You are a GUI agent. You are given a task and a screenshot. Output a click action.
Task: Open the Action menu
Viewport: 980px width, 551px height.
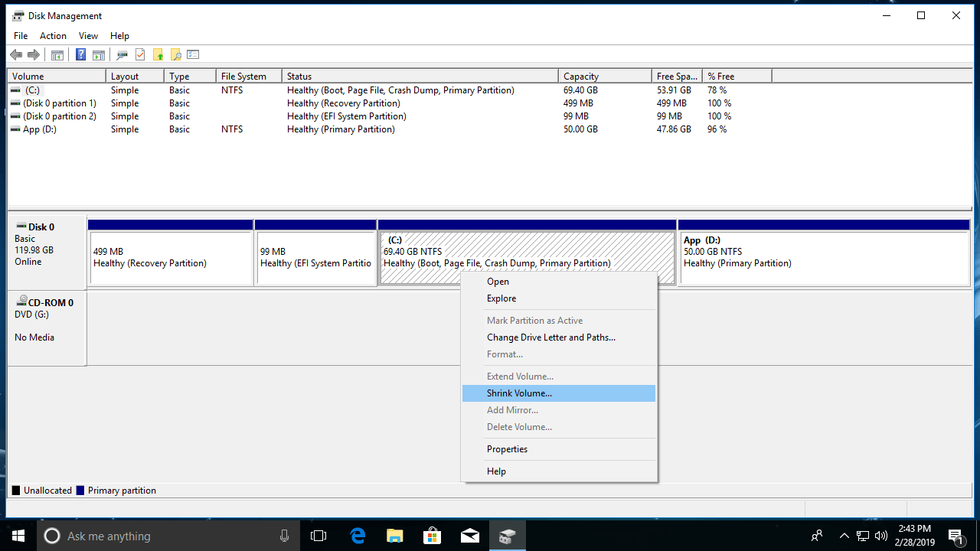(52, 35)
